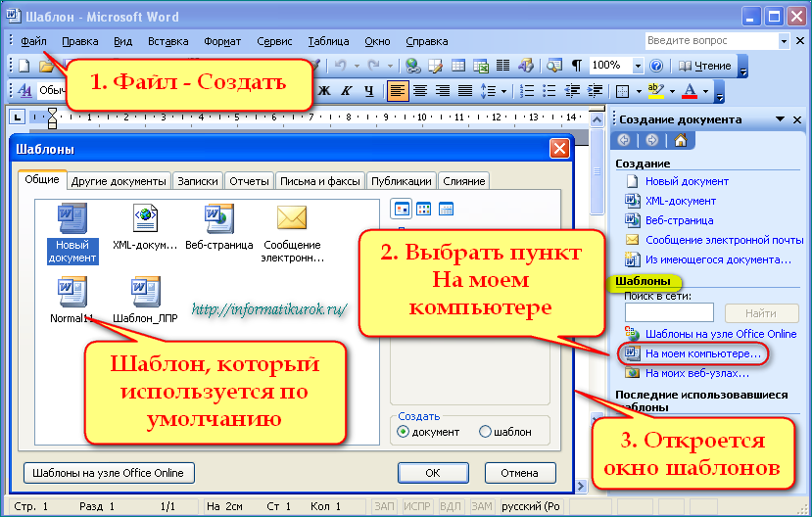The image size is (812, 517).
Task: Open the Вставка menu
Action: coord(167,41)
